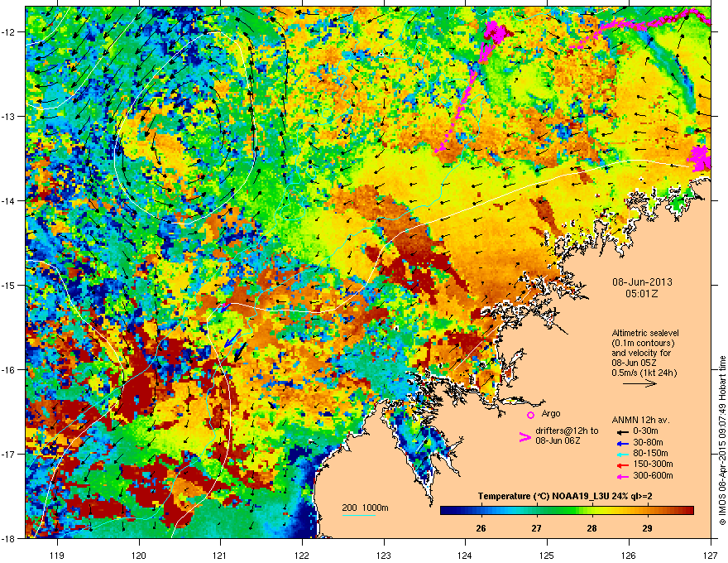Click the '300-600m' depth label
Screen dimensions: 728x563
coord(654,476)
